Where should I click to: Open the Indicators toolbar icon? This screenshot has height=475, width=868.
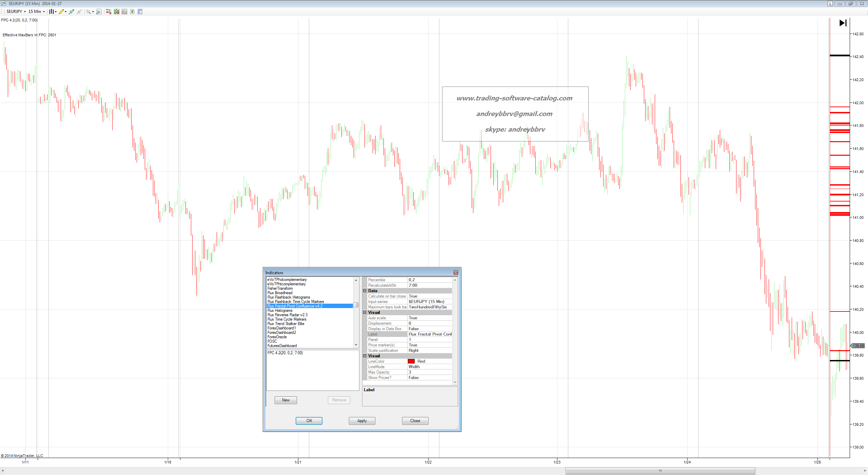point(124,12)
